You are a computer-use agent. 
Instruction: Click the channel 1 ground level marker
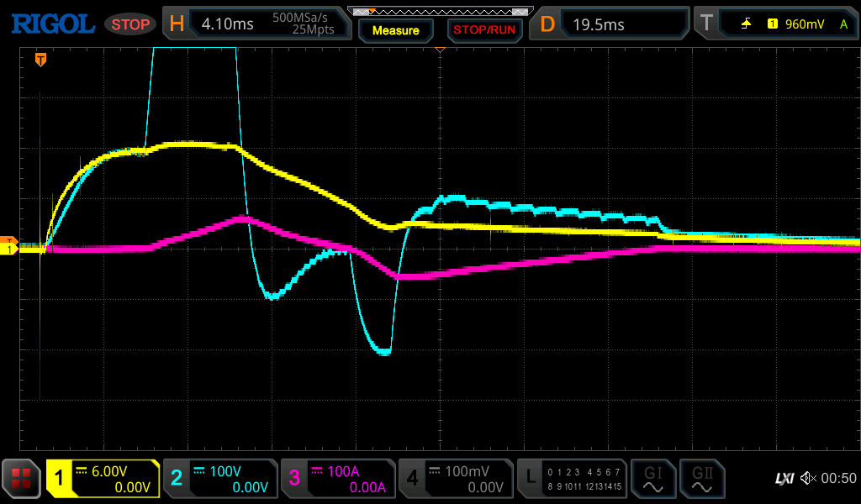click(x=9, y=249)
